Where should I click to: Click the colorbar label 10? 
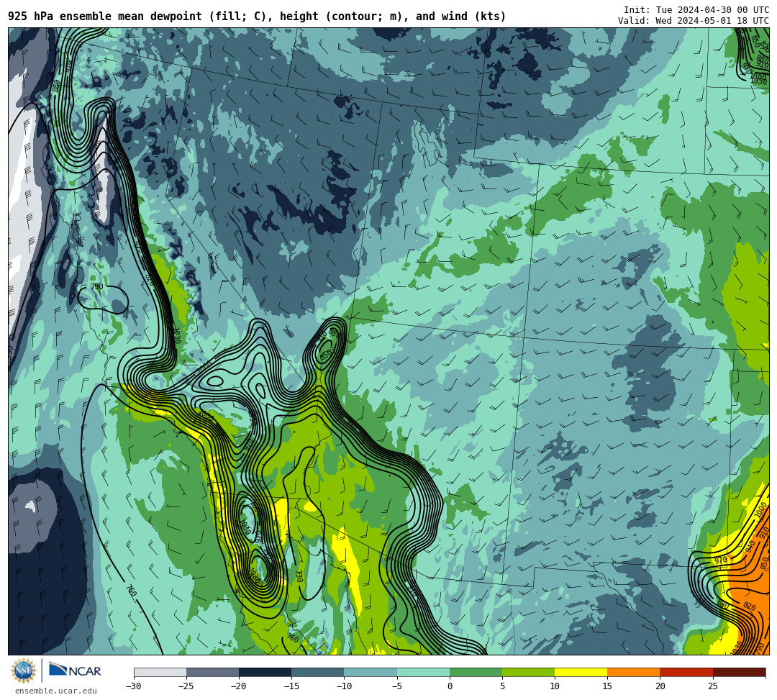[x=555, y=686]
